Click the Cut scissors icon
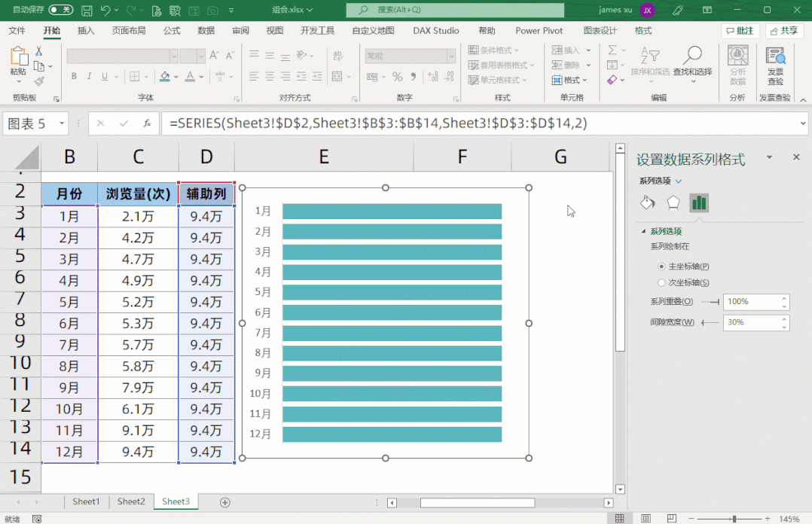The image size is (812, 524). (x=39, y=50)
